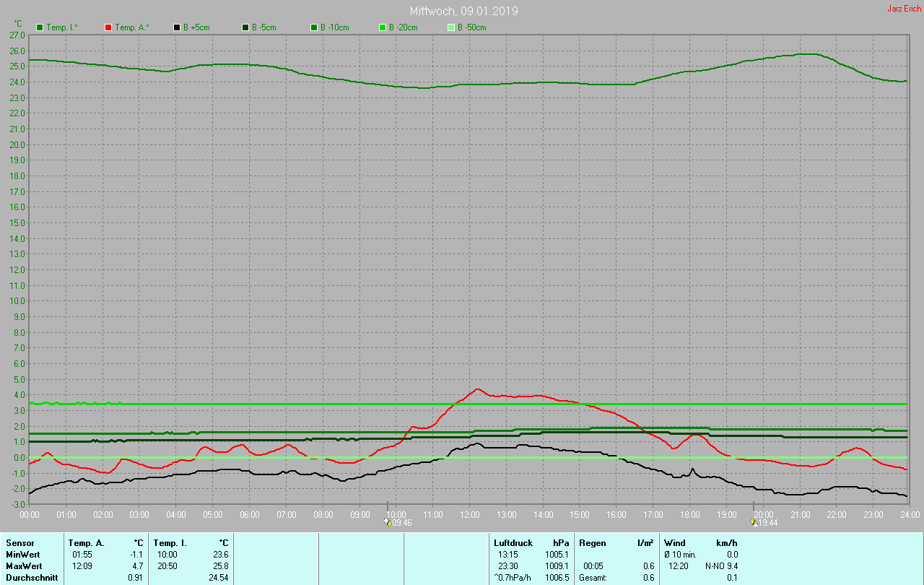Click the 12:00 time axis label
The width and height of the screenshot is (924, 585).
[x=470, y=514]
